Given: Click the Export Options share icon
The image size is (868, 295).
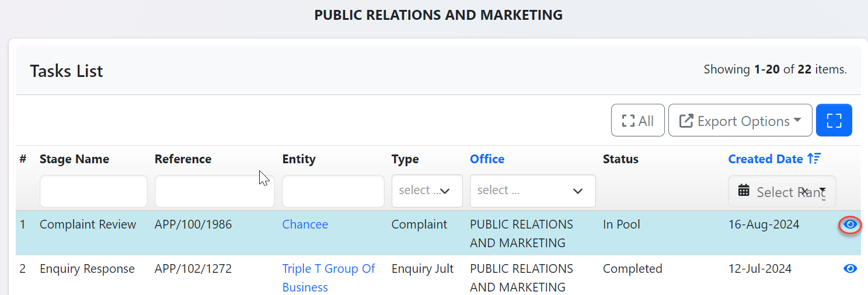Looking at the screenshot, I should (x=687, y=121).
